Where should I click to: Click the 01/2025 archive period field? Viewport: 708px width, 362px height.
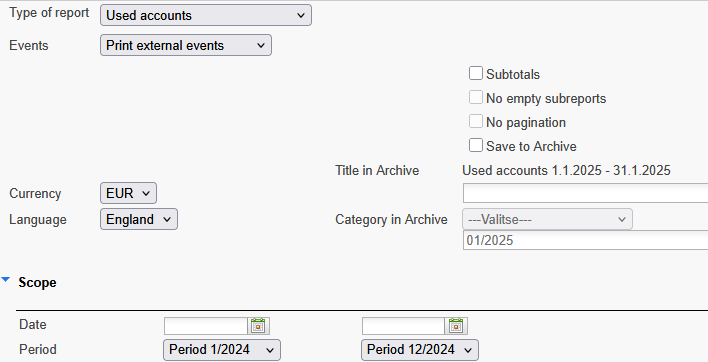point(585,240)
